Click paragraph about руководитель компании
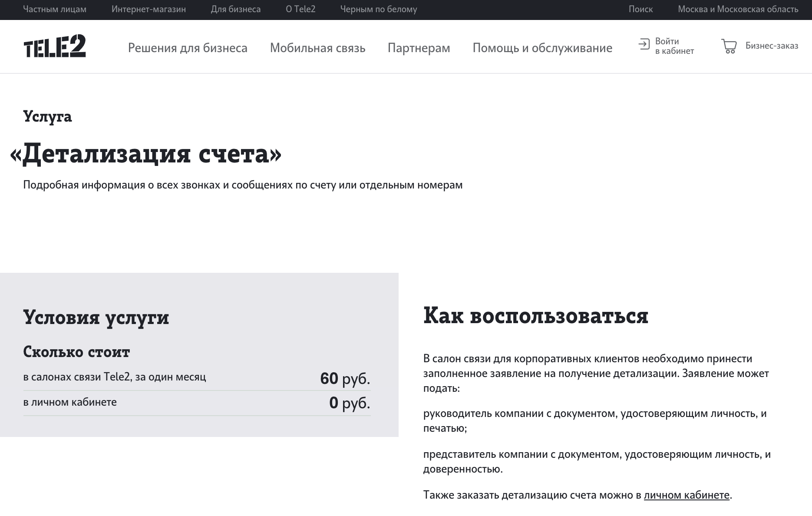Screen dimensions: 812x516 [x=595, y=421]
